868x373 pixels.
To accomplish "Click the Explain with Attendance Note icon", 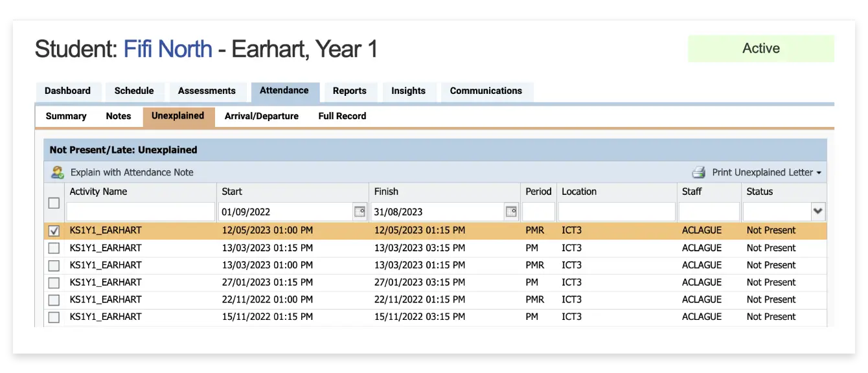I will pyautogui.click(x=58, y=172).
